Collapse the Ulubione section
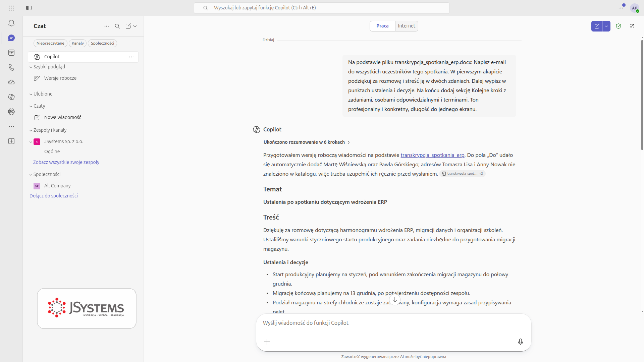Viewport: 644px width, 362px height. click(31, 94)
